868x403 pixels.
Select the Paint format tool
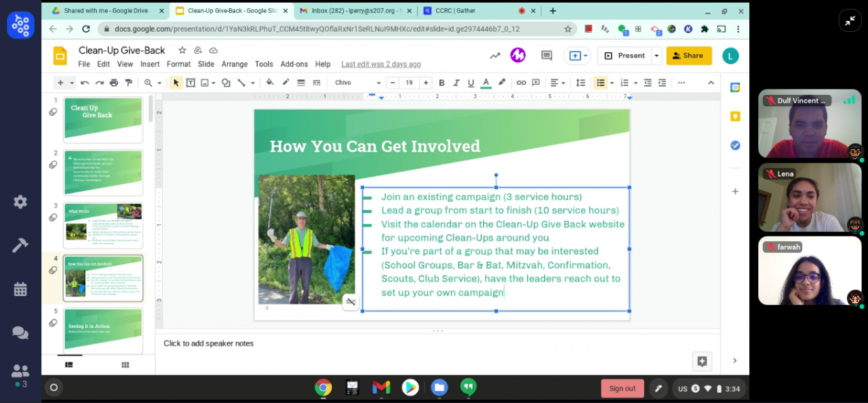tap(129, 83)
